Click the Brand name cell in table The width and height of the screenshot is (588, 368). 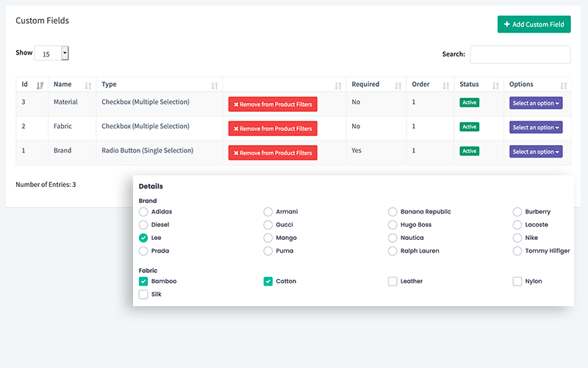[72, 153]
